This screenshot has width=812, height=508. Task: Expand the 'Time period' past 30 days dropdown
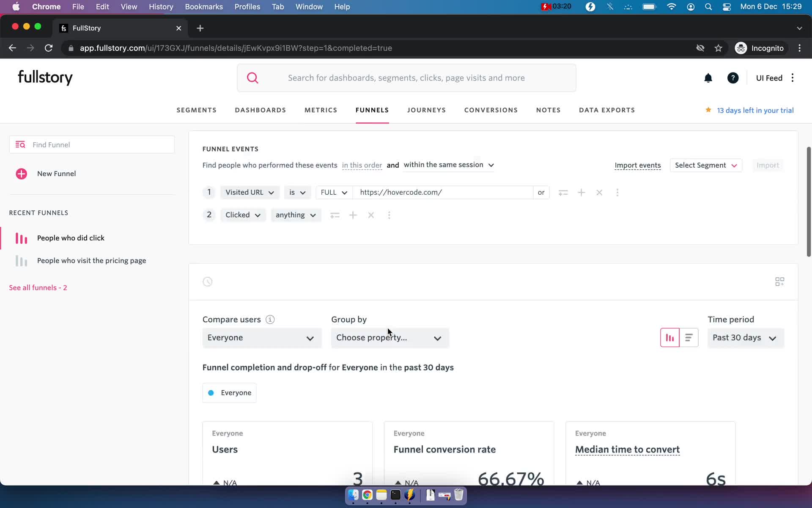pos(745,337)
